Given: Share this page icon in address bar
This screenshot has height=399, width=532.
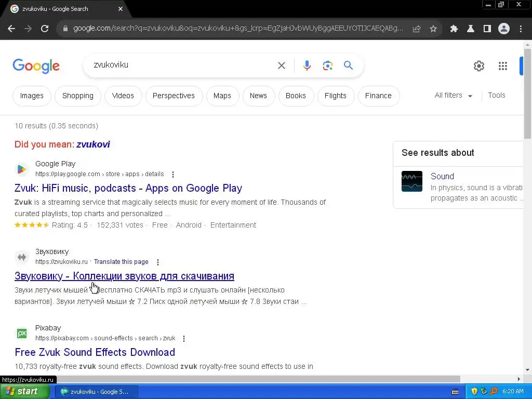Looking at the screenshot, I should coord(417,29).
